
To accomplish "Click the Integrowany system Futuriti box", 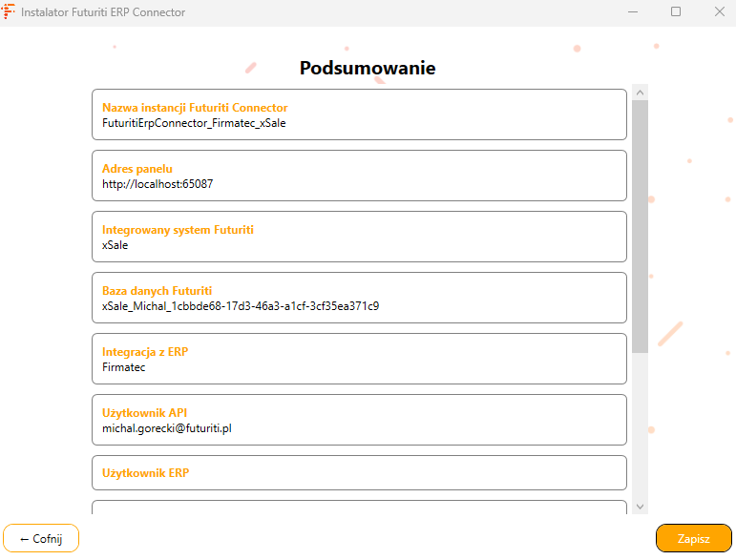I will click(x=359, y=237).
